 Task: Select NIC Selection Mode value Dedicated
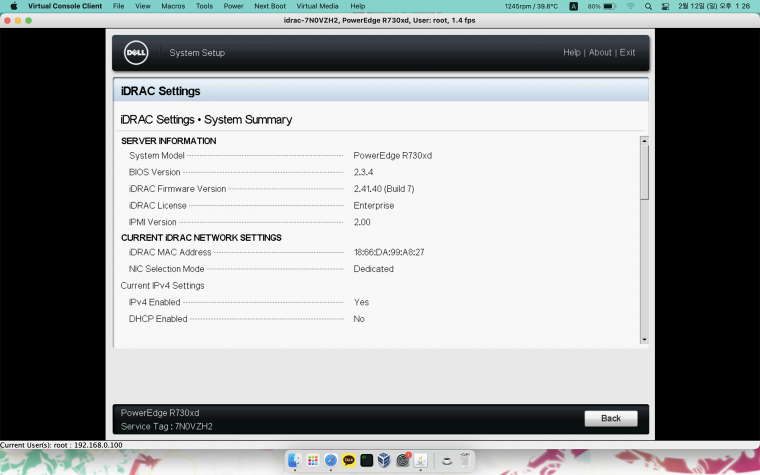click(373, 269)
